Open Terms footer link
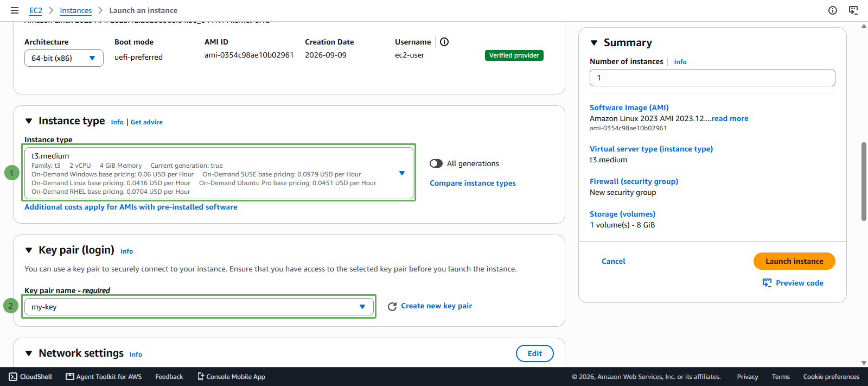 [781, 377]
